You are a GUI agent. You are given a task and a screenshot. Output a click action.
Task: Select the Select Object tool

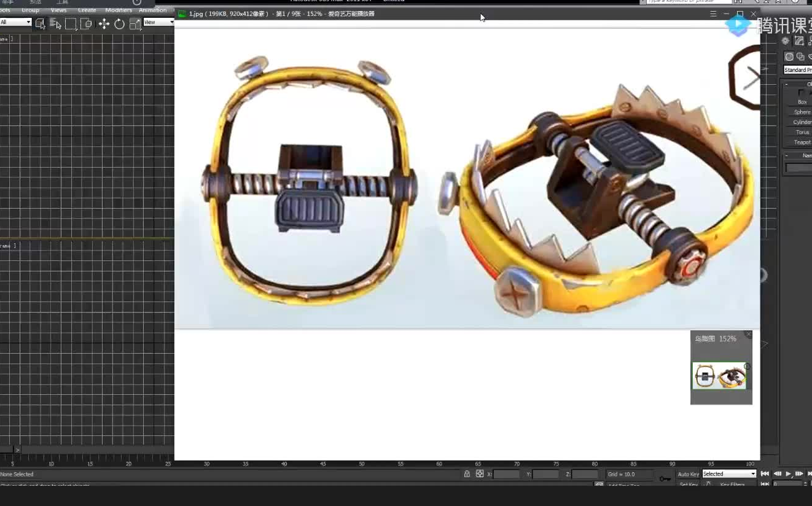[x=40, y=23]
